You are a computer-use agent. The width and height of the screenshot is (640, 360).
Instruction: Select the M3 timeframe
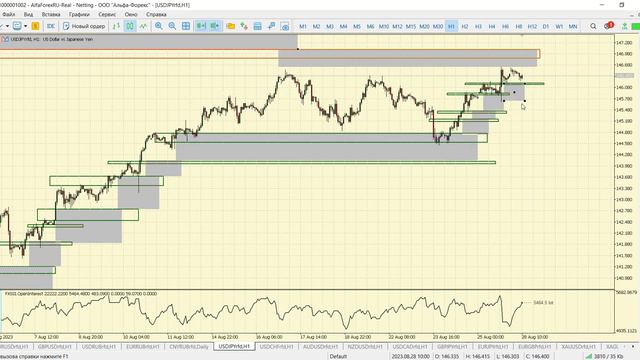coord(330,26)
